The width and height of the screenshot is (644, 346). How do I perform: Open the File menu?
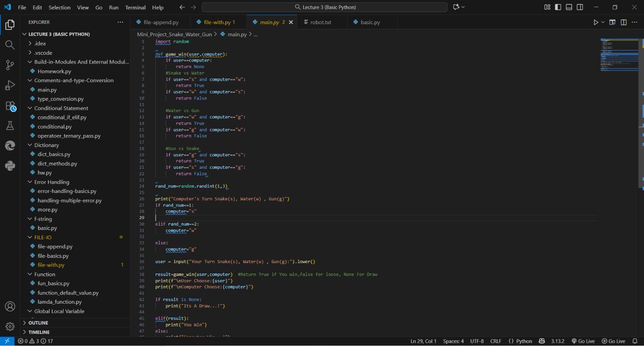pyautogui.click(x=22, y=8)
